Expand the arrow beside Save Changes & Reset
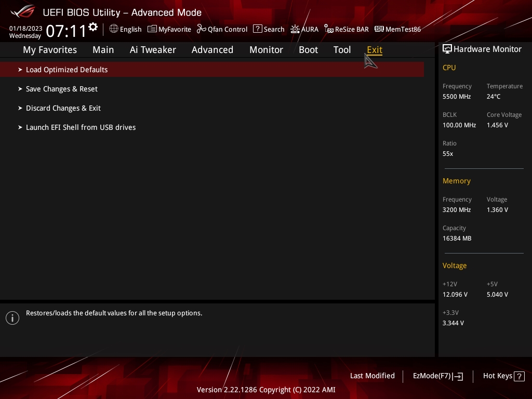 (x=20, y=89)
